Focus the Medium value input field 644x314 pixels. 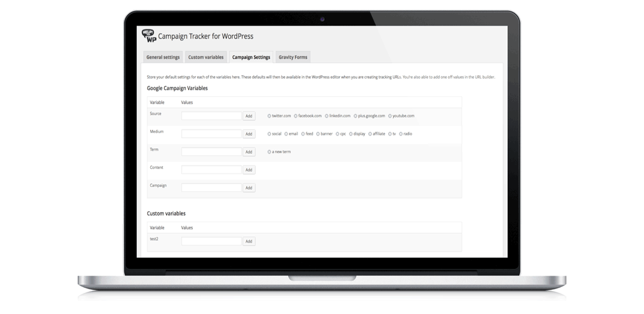pyautogui.click(x=211, y=134)
